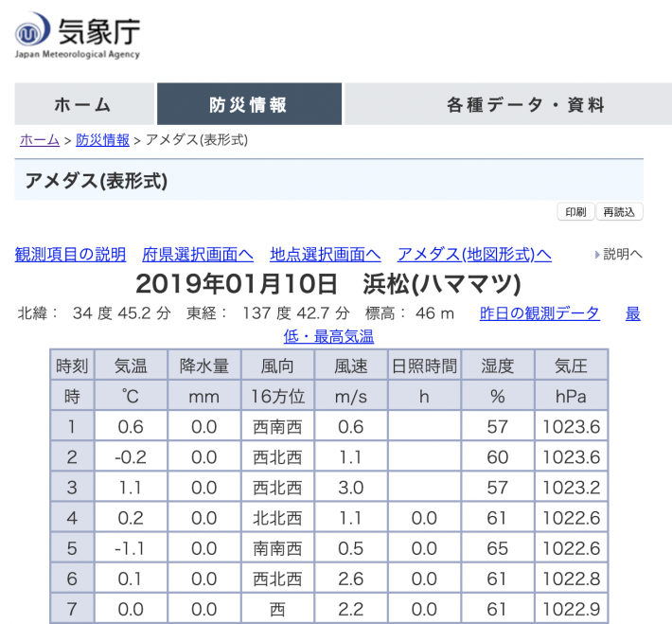Image resolution: width=672 pixels, height=624 pixels.
Task: Click the 気温 column header
Action: (132, 365)
